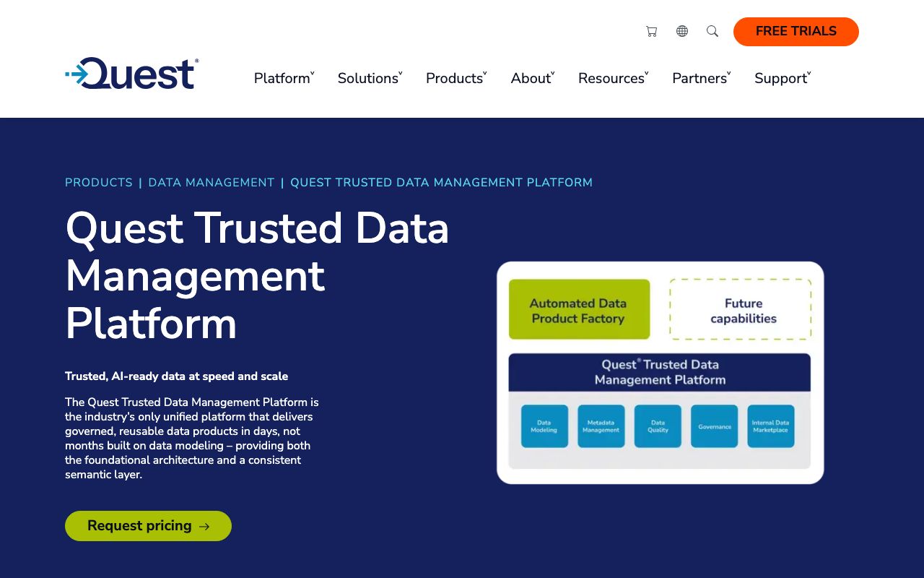Open the search magnifier icon

(712, 31)
